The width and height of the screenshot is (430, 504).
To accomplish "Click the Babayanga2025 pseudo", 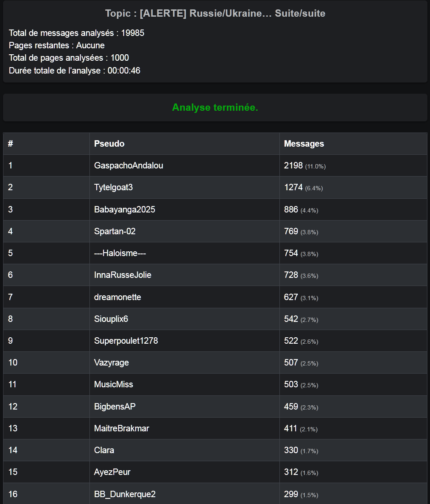I will (x=125, y=209).
